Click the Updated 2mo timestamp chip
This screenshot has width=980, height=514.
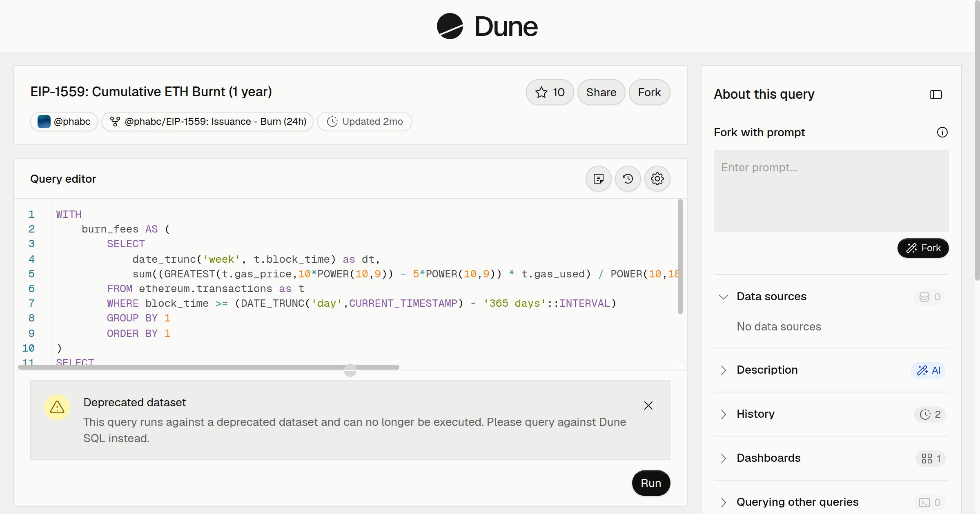coord(365,122)
